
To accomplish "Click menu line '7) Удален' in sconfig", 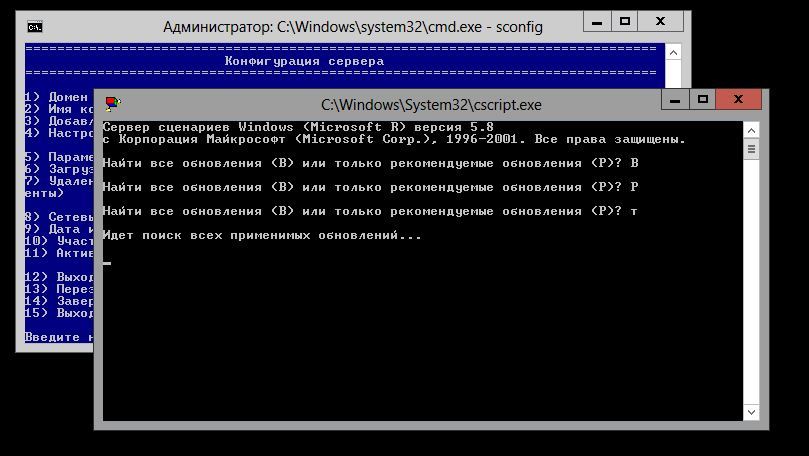I will pos(59,181).
